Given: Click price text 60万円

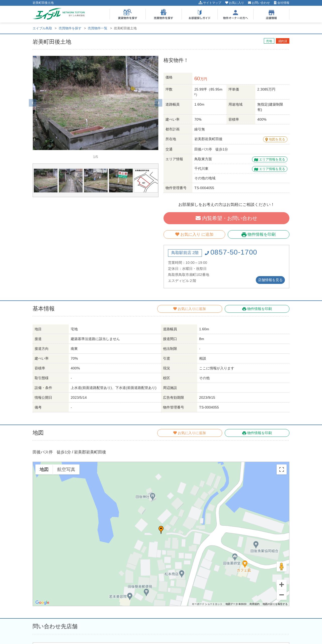Looking at the screenshot, I should click(201, 79).
